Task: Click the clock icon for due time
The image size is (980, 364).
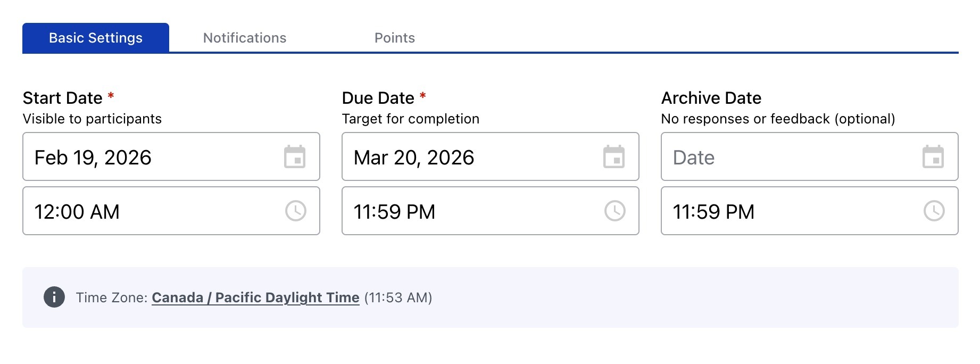Action: (615, 211)
